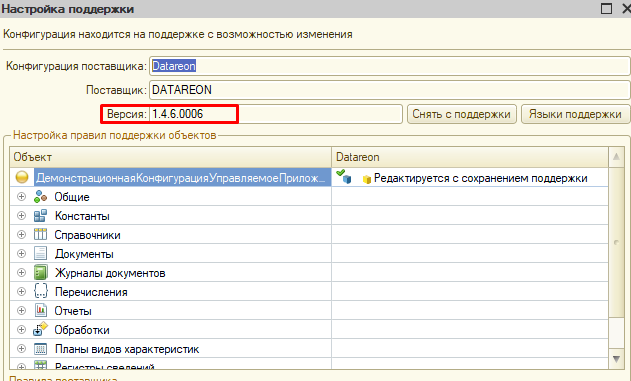The width and height of the screenshot is (631, 381).
Task: Click the Перечисления braces icon
Action: (40, 291)
